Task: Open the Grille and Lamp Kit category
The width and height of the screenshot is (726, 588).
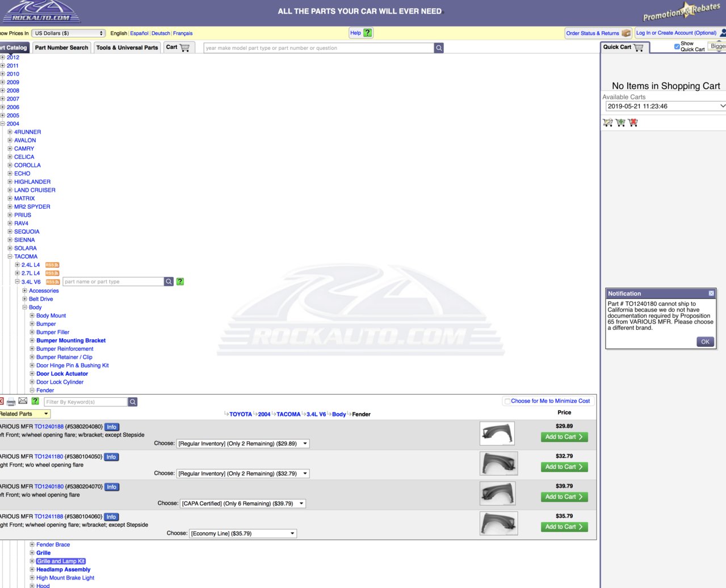Action: coord(61,561)
